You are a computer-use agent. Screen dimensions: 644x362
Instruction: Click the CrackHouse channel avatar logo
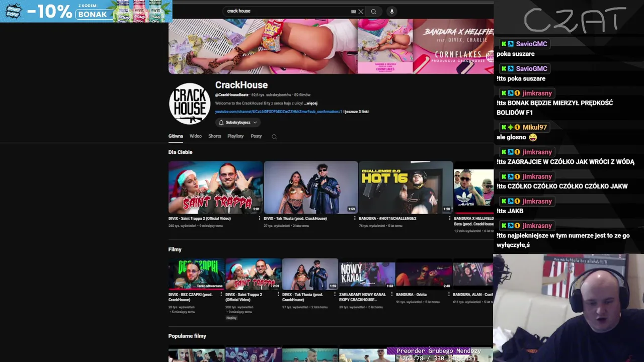190,104
